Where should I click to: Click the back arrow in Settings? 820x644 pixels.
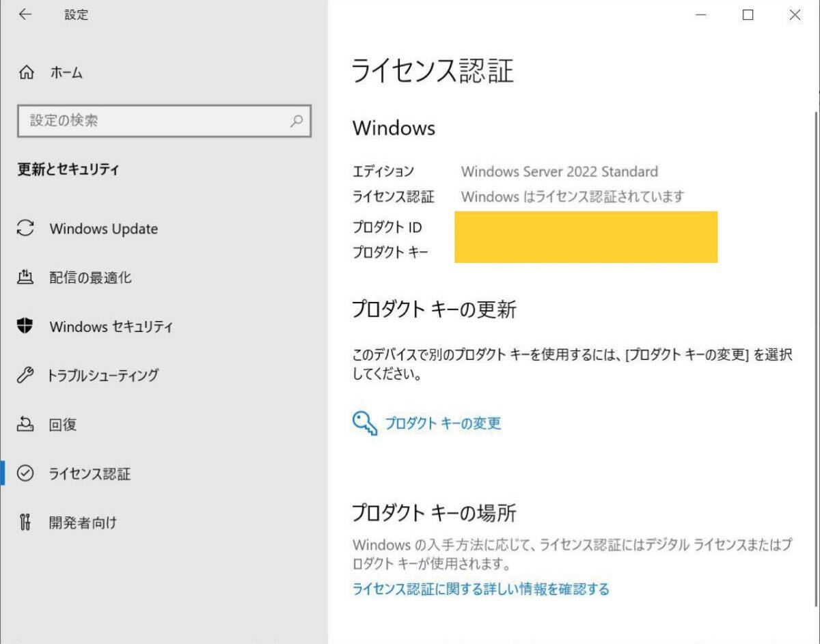[25, 14]
